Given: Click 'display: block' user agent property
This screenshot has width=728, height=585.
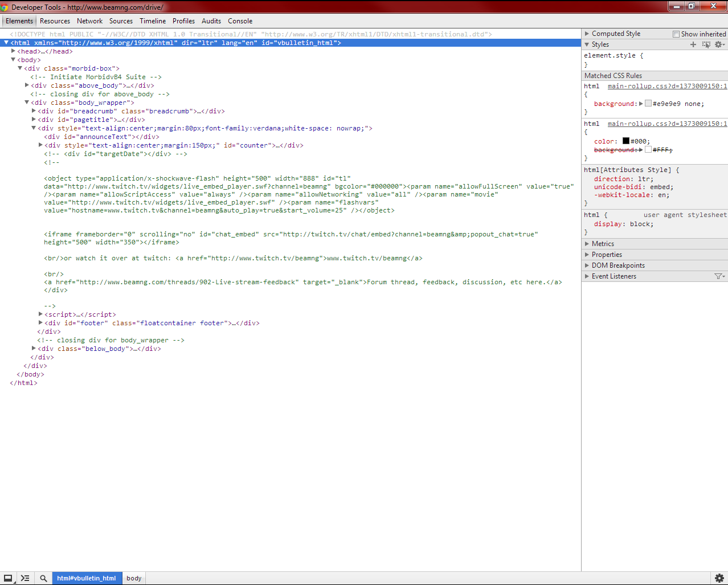Looking at the screenshot, I should [624, 224].
